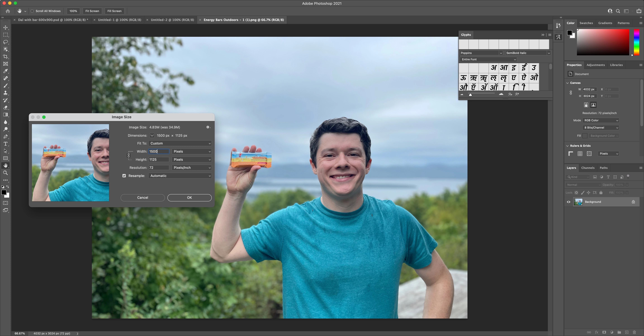Screen dimensions: 644x336
Task: Enable Scroll All Windows checkbox
Action: coord(32,11)
